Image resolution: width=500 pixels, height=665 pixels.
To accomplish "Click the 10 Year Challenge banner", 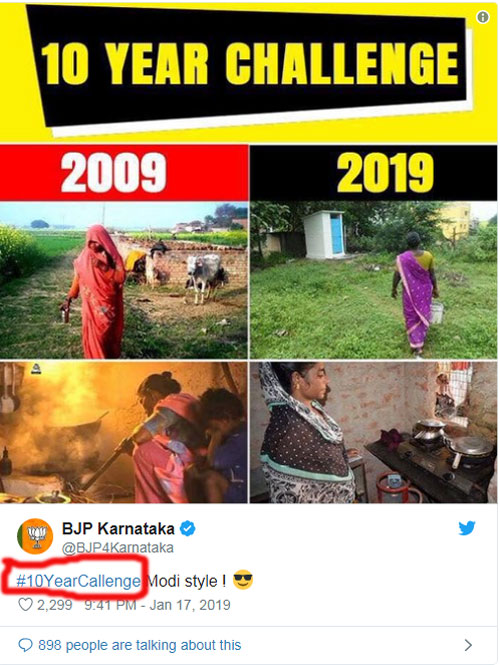I will click(249, 72).
